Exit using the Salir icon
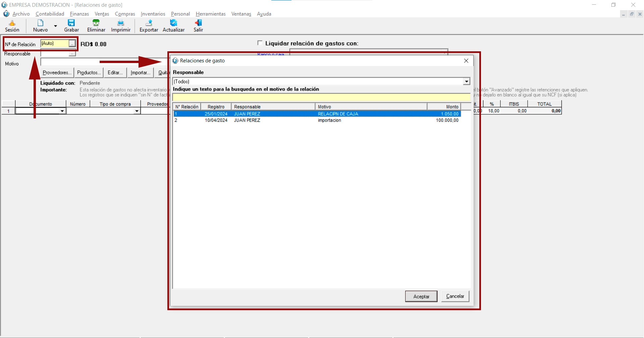 (198, 26)
